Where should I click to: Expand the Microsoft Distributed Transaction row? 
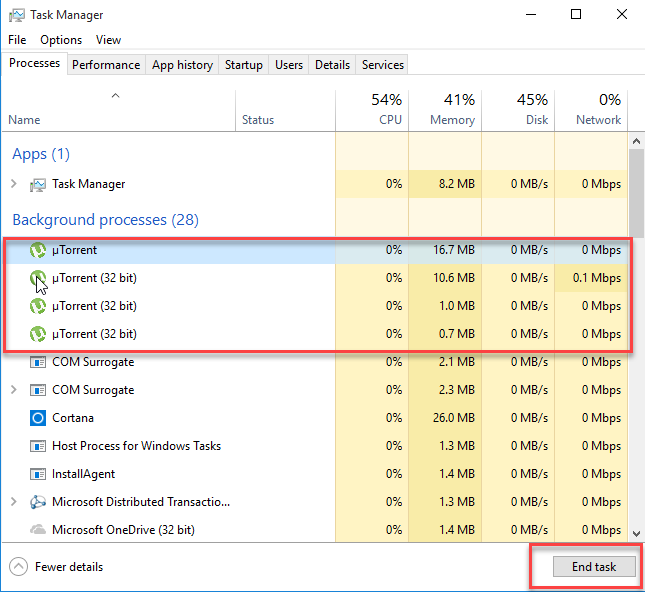click(14, 501)
